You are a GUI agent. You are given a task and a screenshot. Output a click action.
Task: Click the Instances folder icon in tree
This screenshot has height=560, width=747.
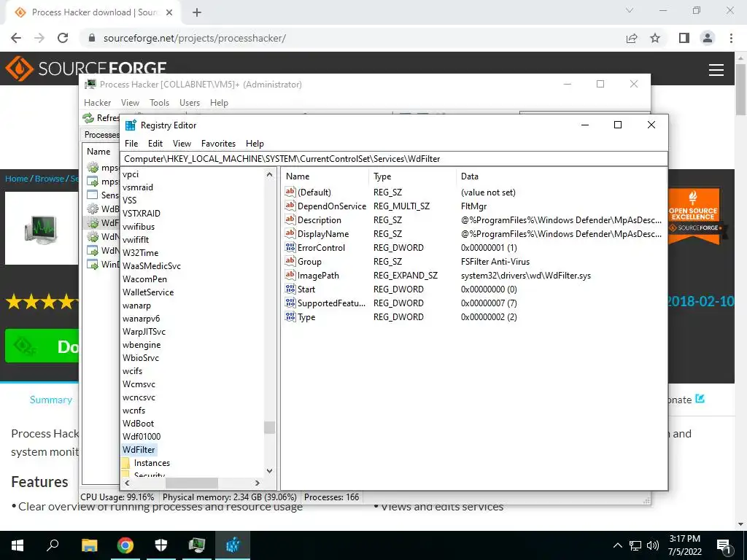125,463
